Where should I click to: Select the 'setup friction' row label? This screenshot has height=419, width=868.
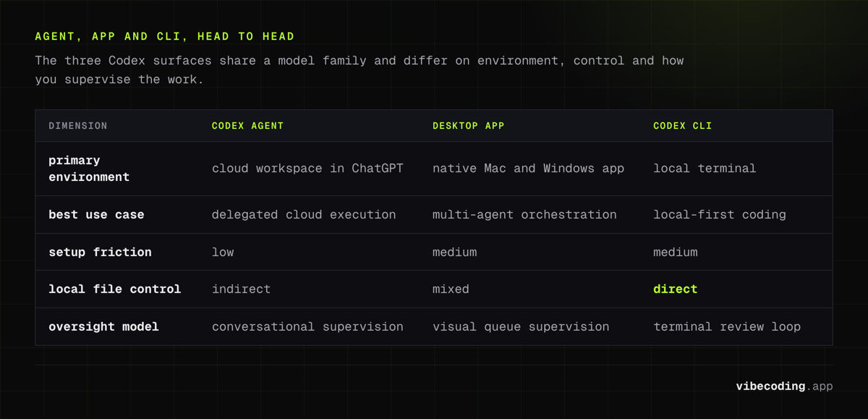coord(100,253)
